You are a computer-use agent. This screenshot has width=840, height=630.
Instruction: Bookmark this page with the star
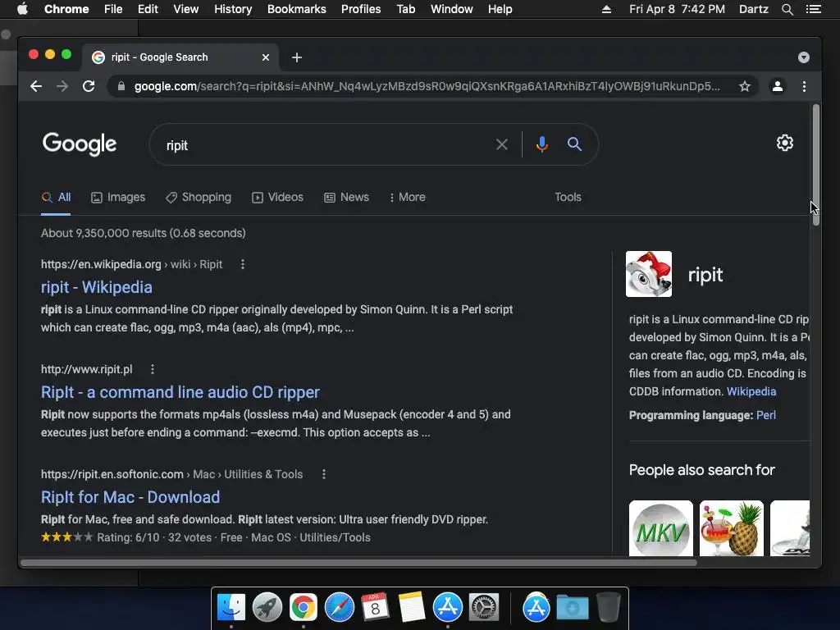coord(745,86)
